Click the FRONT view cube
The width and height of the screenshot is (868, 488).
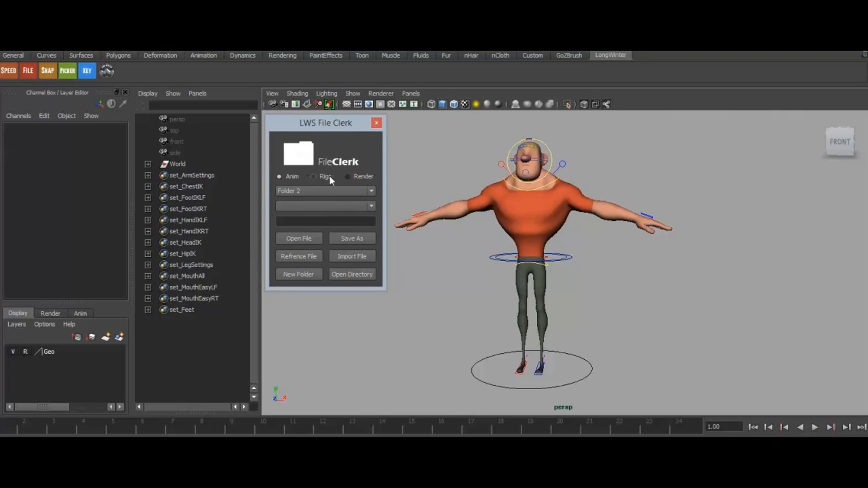point(839,142)
